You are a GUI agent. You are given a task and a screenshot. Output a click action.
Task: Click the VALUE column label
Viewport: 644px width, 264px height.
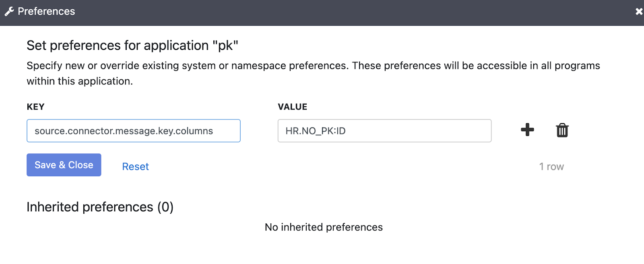pyautogui.click(x=292, y=107)
